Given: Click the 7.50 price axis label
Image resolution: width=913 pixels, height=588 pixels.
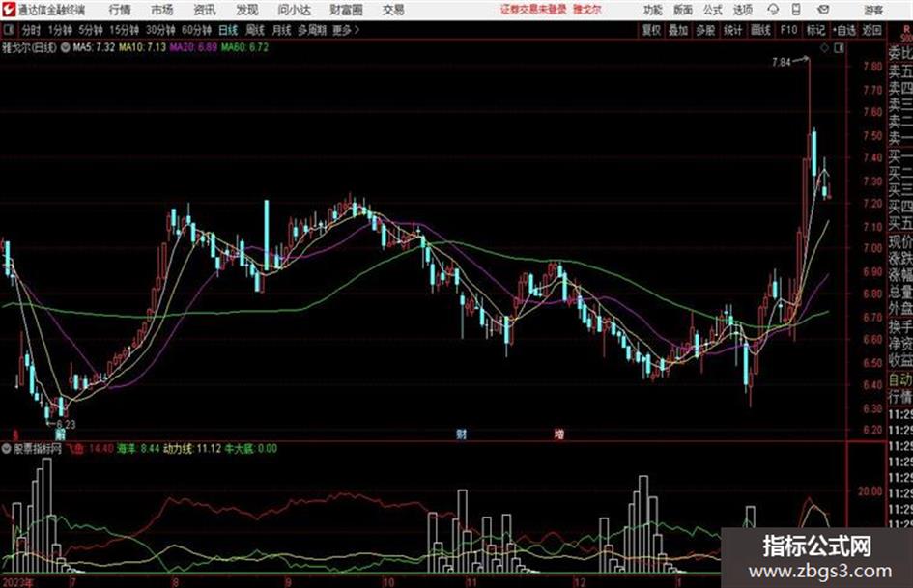Looking at the screenshot, I should point(872,135).
